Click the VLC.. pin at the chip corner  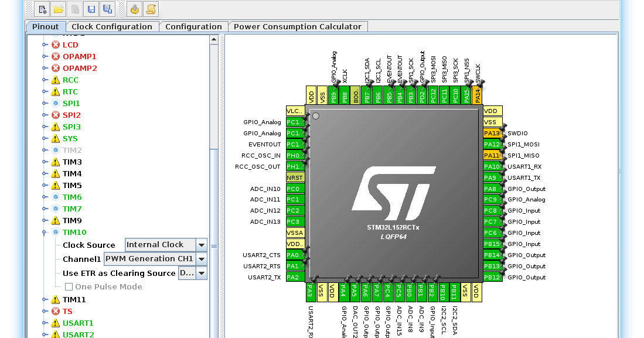coord(295,111)
